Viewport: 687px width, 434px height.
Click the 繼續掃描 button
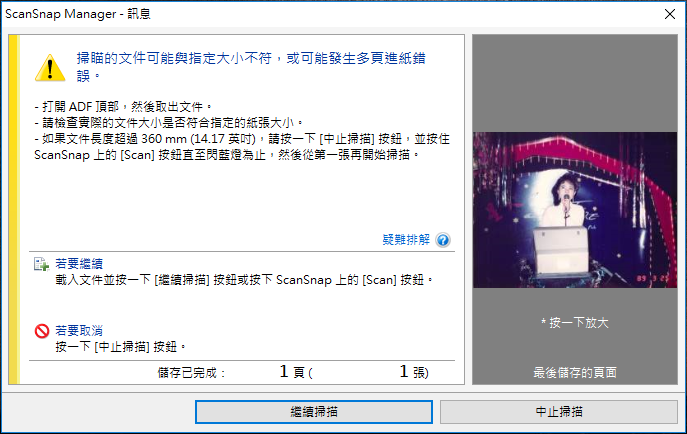[314, 412]
